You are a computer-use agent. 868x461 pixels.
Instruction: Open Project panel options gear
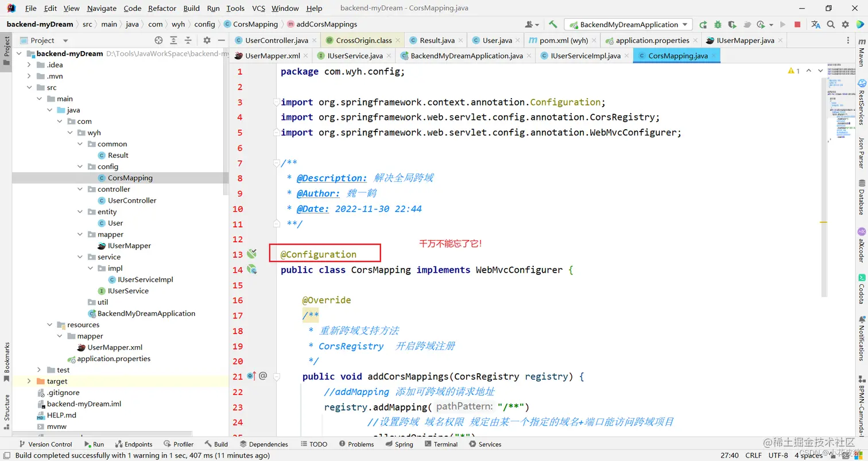point(207,40)
